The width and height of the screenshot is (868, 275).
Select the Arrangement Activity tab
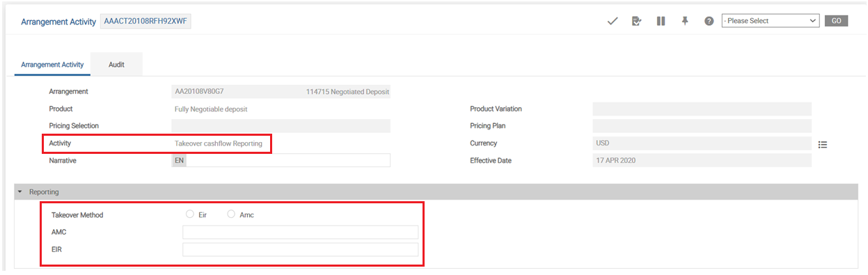tap(52, 64)
